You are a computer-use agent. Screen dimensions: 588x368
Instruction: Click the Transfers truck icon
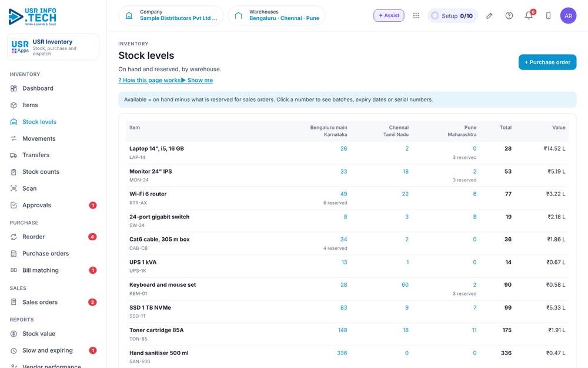(14, 155)
